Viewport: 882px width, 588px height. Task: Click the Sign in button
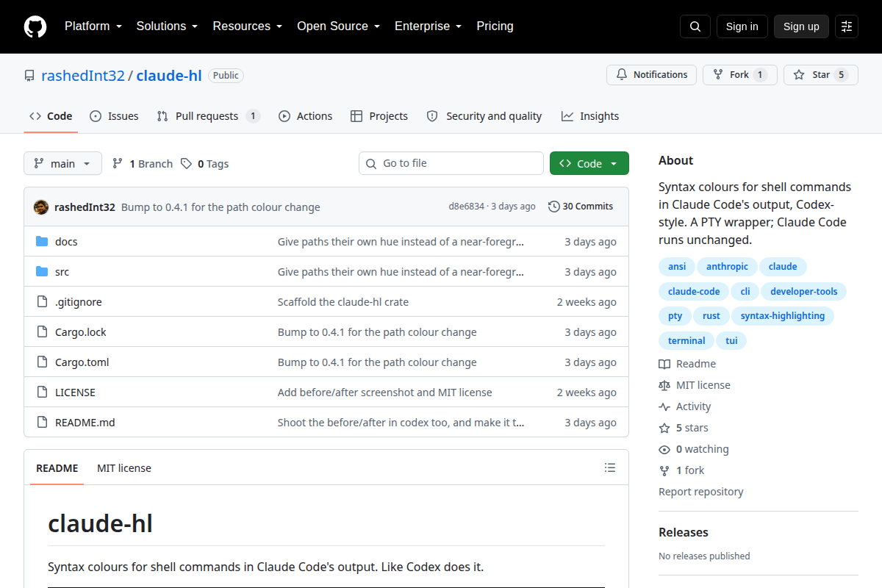[742, 26]
